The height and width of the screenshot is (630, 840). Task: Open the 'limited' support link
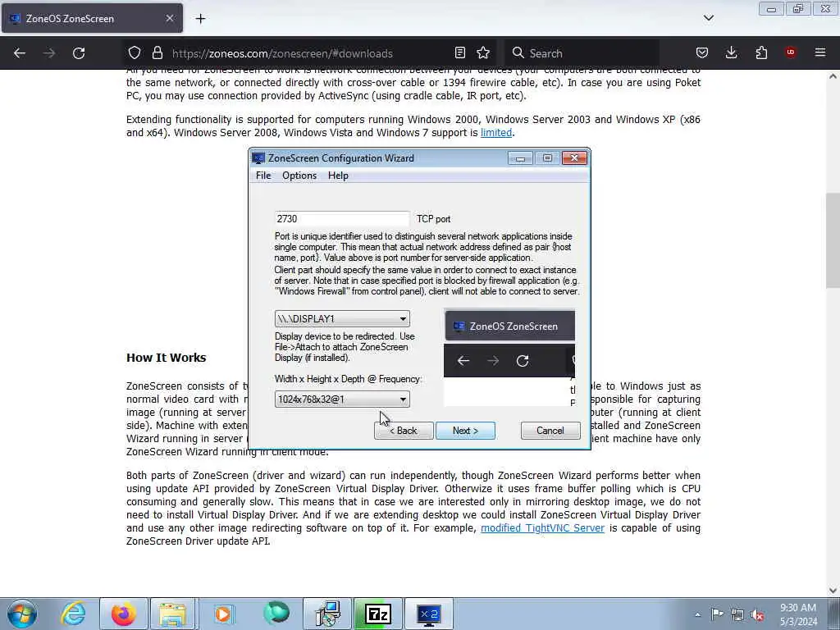496,132
